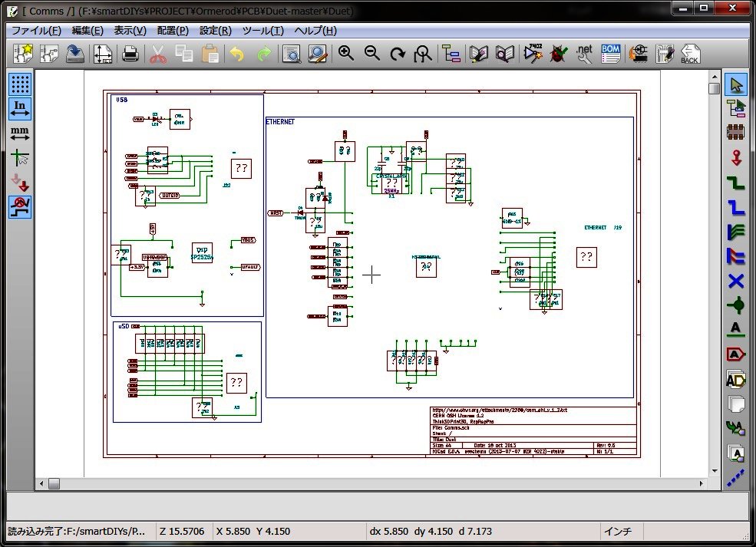The width and height of the screenshot is (756, 547).
Task: Select the place power port tool
Action: coord(736,157)
